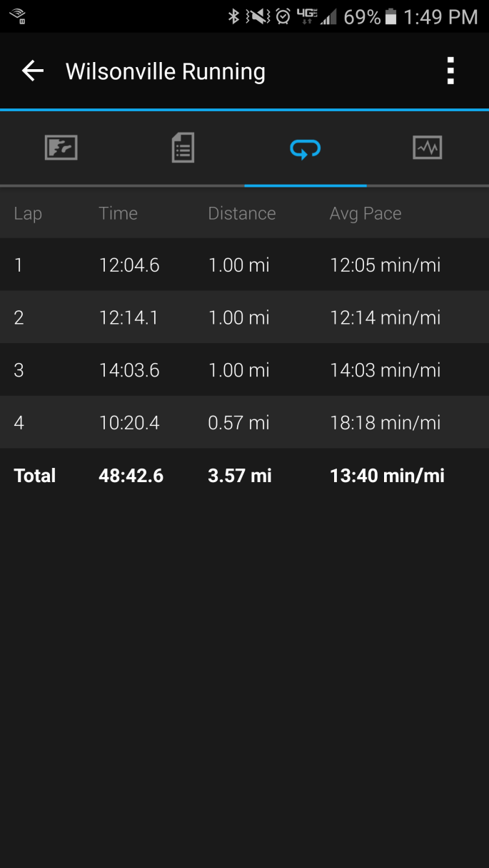Tap the Wi-Fi calling icon in status bar
This screenshot has height=868, width=489.
click(18, 15)
